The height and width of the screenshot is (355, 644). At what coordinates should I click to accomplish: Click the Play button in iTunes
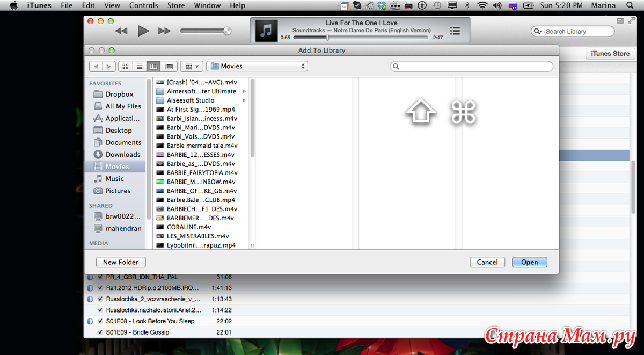143,31
